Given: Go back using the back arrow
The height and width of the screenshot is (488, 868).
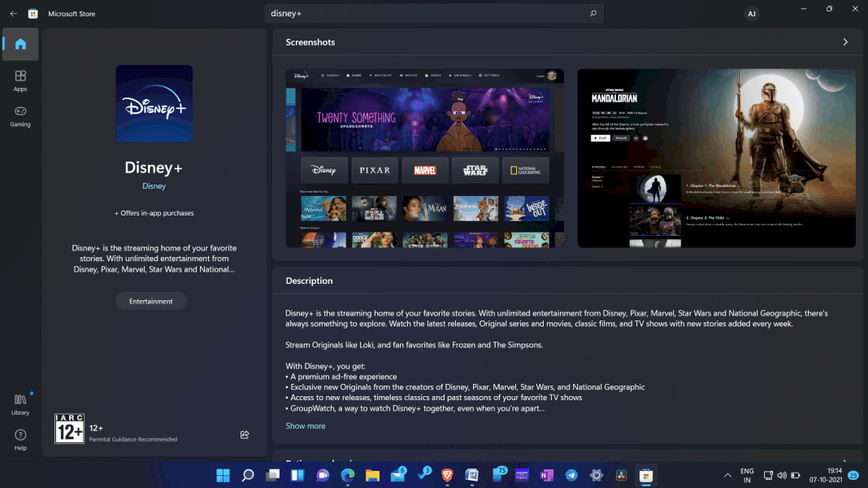Looking at the screenshot, I should tap(12, 13).
